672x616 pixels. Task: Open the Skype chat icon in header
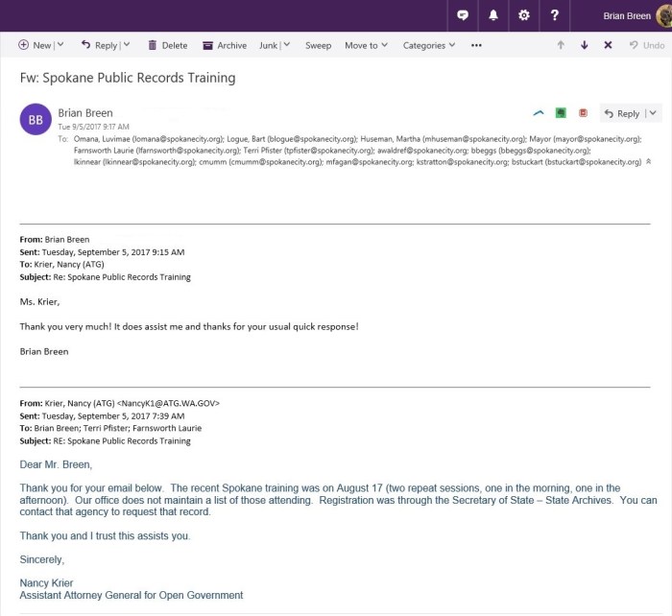point(463,15)
